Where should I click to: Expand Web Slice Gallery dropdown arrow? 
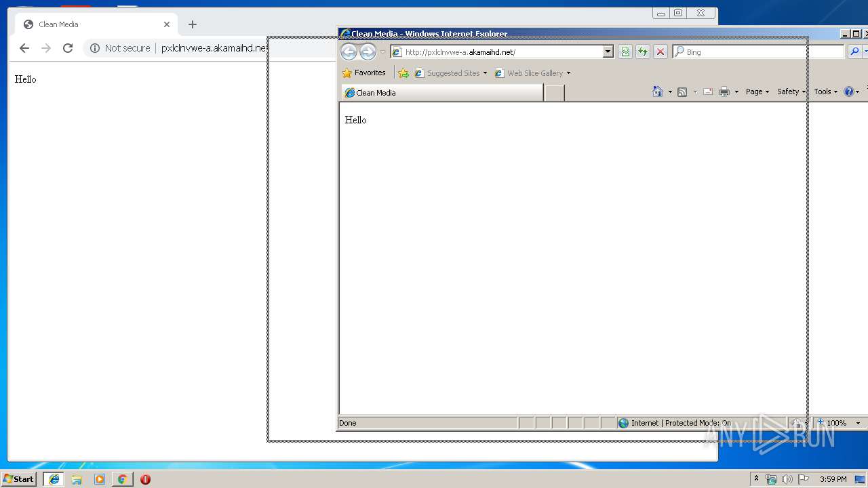tap(568, 73)
